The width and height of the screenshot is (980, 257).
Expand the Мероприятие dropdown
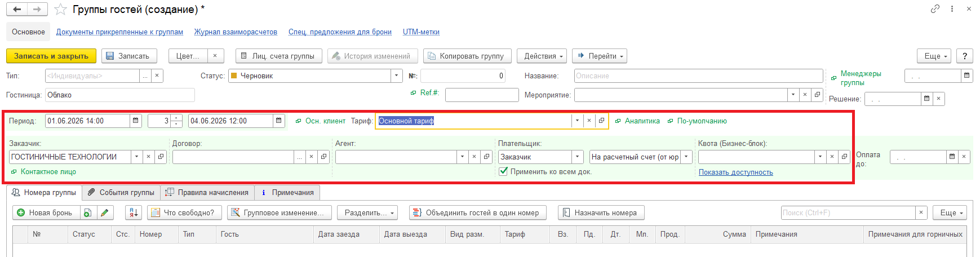(x=793, y=95)
